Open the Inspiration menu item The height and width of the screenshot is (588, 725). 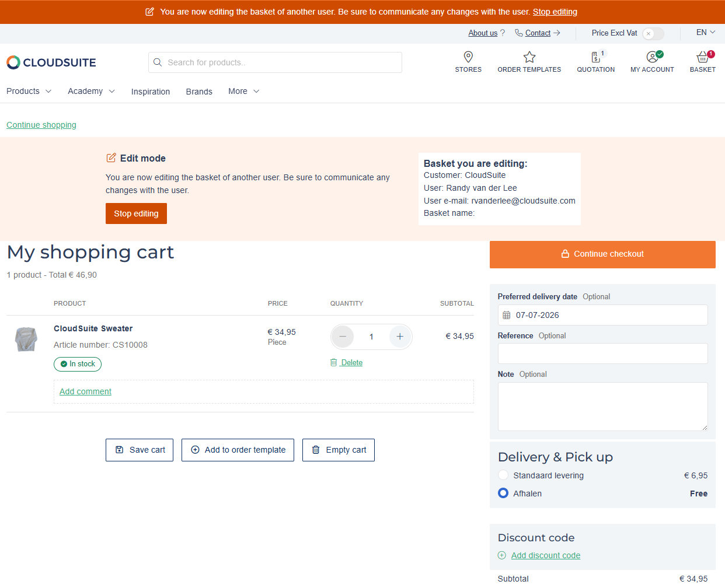151,92
